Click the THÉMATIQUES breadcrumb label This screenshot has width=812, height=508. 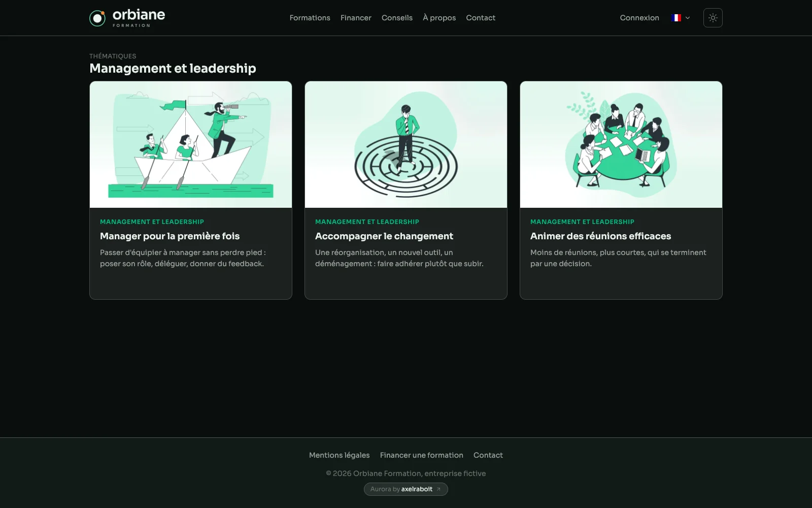coord(113,56)
